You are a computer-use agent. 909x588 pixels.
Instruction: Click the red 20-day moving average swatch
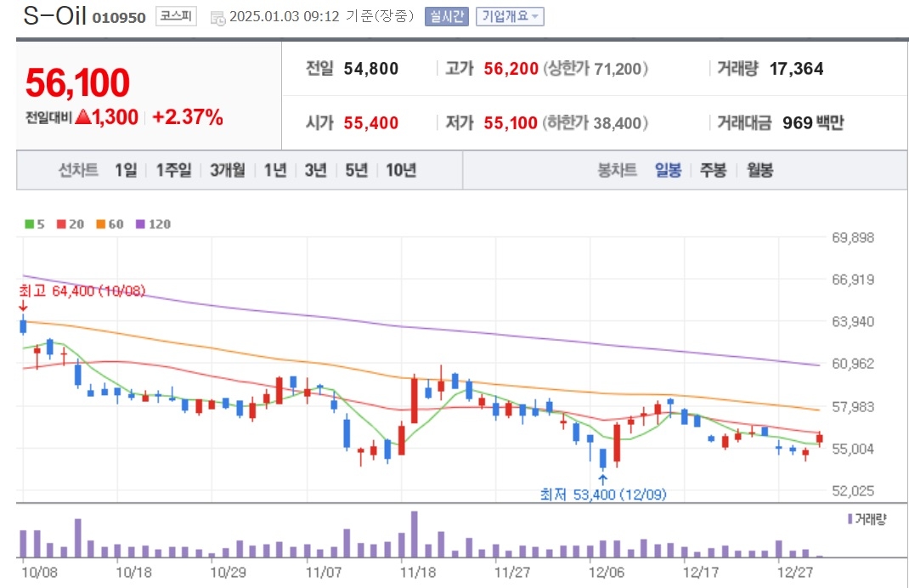(x=61, y=223)
